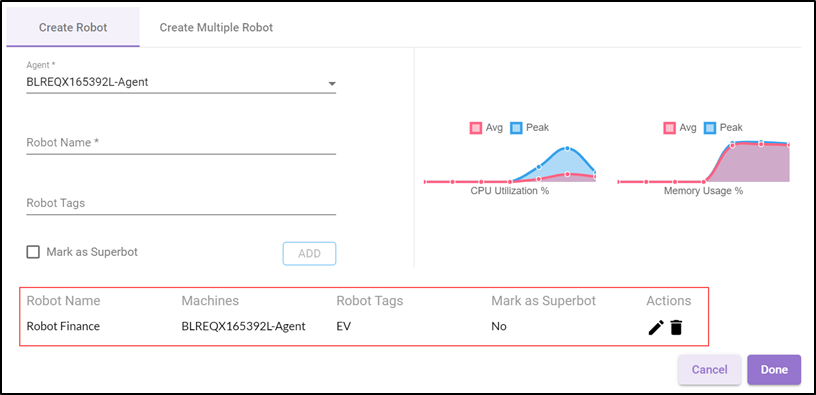Viewport: 816px width, 395px height.
Task: Focus the Robot Tags input field
Action: [181, 203]
